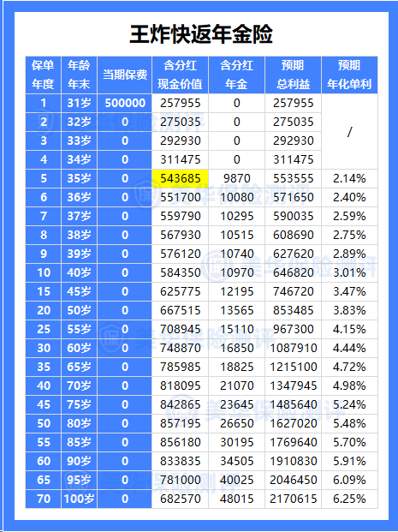Click the 100岁 age cell
Screen dimensions: 398x532
click(x=79, y=499)
